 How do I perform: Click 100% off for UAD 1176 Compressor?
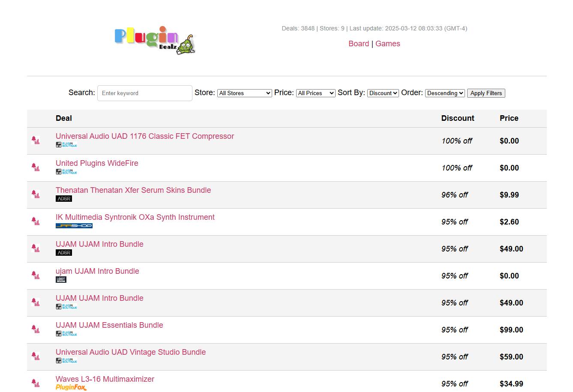457,141
